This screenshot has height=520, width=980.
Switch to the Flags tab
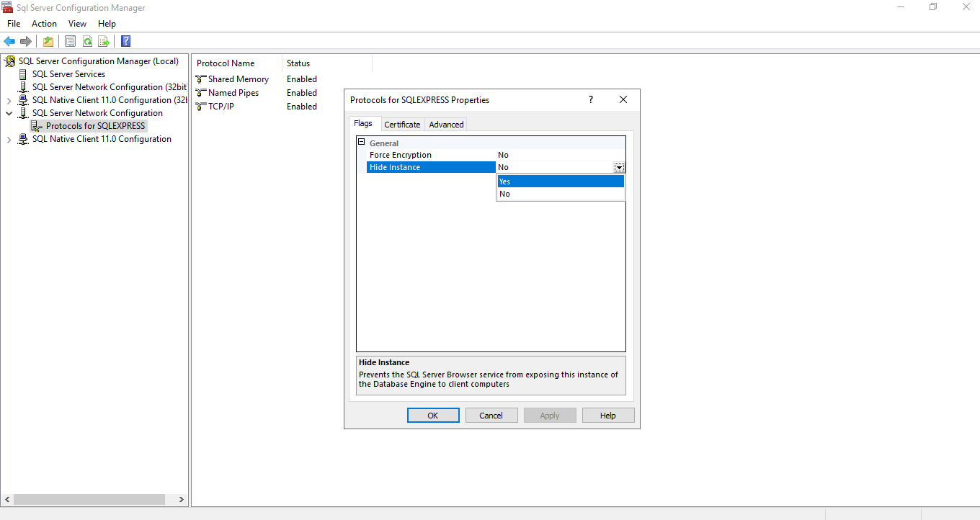[x=363, y=123]
